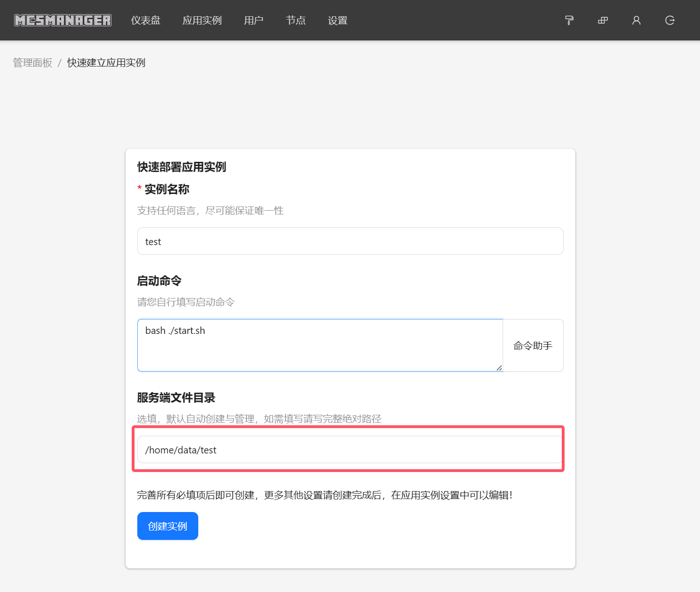Focus the 实例名称 input containing test
The image size is (700, 592).
[x=350, y=241]
